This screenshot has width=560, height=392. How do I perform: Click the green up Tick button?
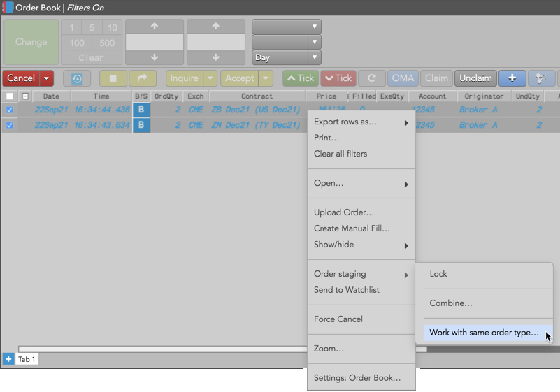tap(301, 78)
